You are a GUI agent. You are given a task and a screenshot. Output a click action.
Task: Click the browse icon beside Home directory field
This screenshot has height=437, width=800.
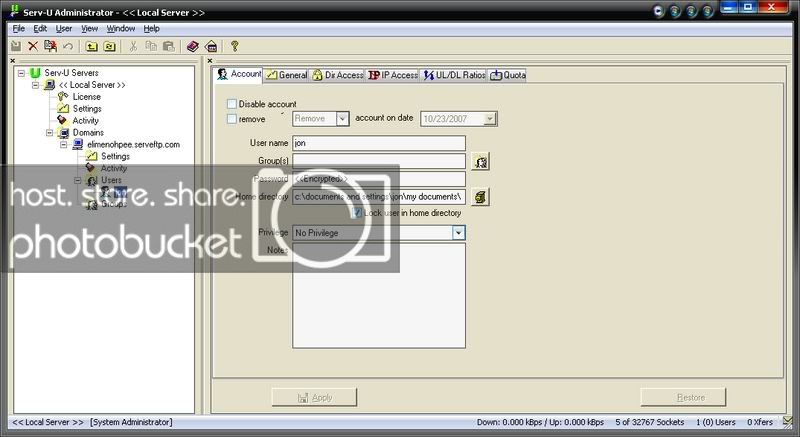480,197
